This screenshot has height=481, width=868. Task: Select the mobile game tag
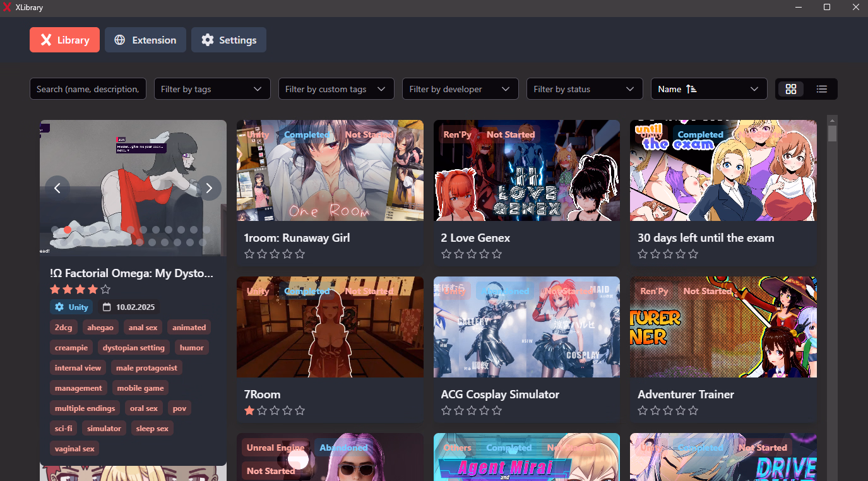(x=140, y=388)
